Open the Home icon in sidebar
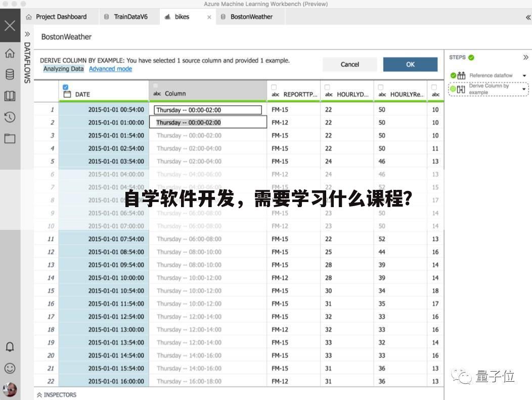 10,53
